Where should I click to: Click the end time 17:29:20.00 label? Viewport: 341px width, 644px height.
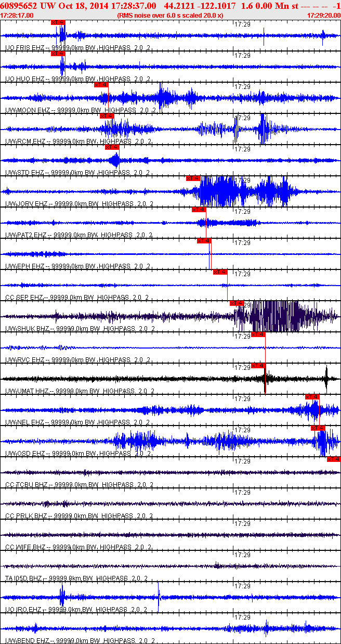click(x=323, y=16)
